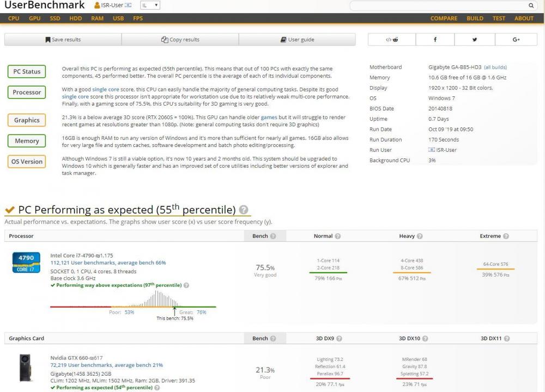Click the '1920 x 1200 - 32 Bit colors' value
This screenshot has width=545, height=392.
coord(461,88)
